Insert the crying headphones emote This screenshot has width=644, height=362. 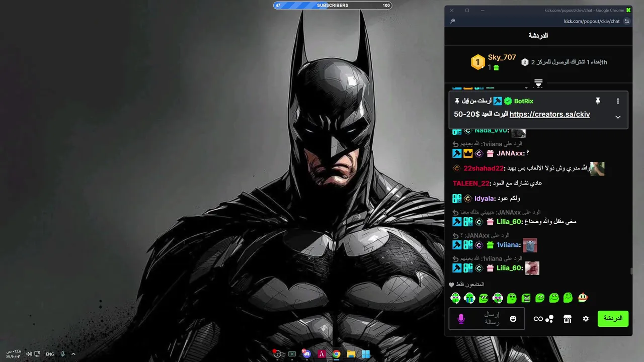469,298
